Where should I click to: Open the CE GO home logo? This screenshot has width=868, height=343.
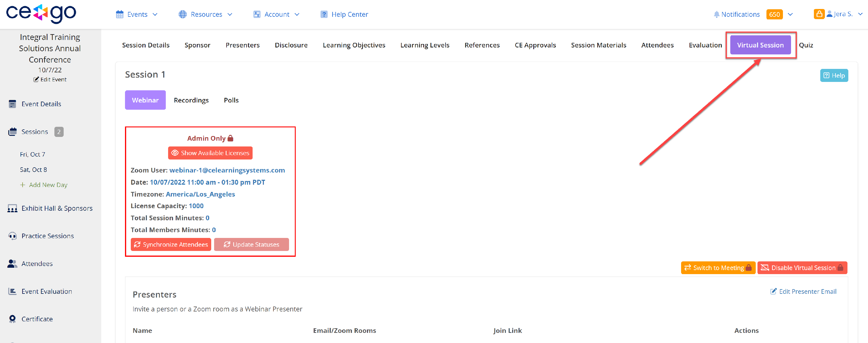pos(41,14)
